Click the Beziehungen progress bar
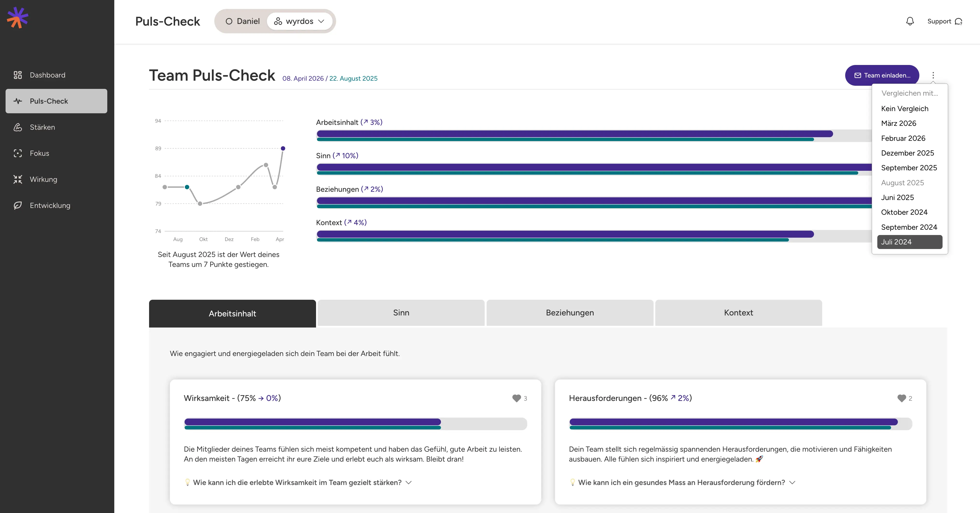The width and height of the screenshot is (980, 513). (x=594, y=202)
